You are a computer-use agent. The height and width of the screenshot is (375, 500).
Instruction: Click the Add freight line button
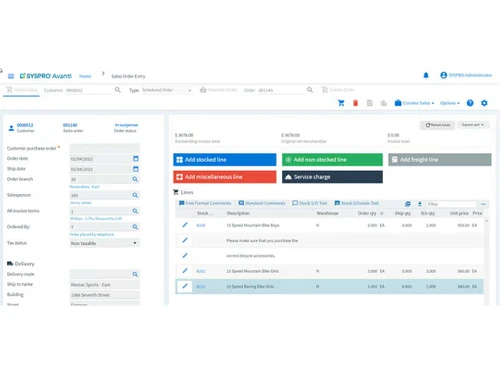pyautogui.click(x=440, y=160)
